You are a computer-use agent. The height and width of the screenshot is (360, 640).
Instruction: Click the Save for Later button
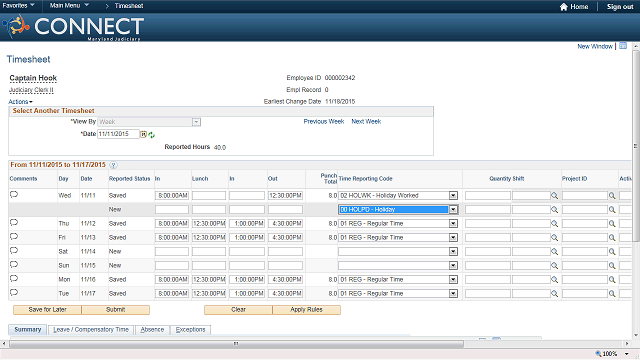(x=47, y=310)
